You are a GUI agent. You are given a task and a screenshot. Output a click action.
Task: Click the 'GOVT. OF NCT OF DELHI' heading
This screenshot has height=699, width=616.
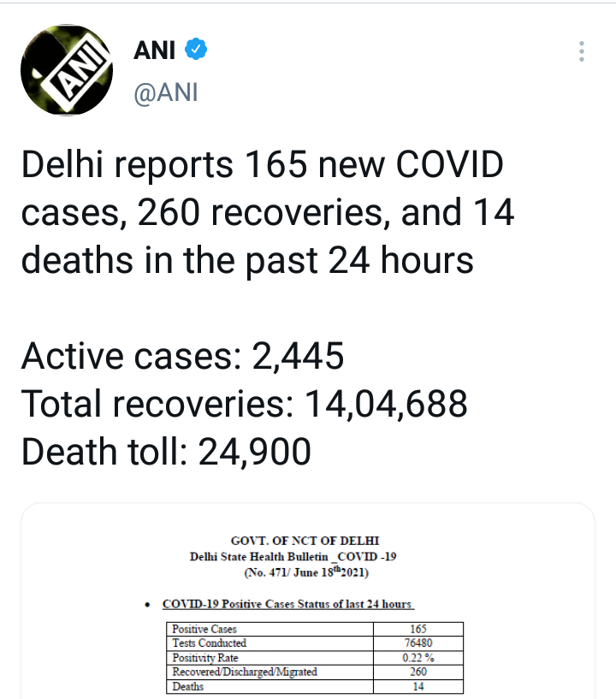point(305,541)
